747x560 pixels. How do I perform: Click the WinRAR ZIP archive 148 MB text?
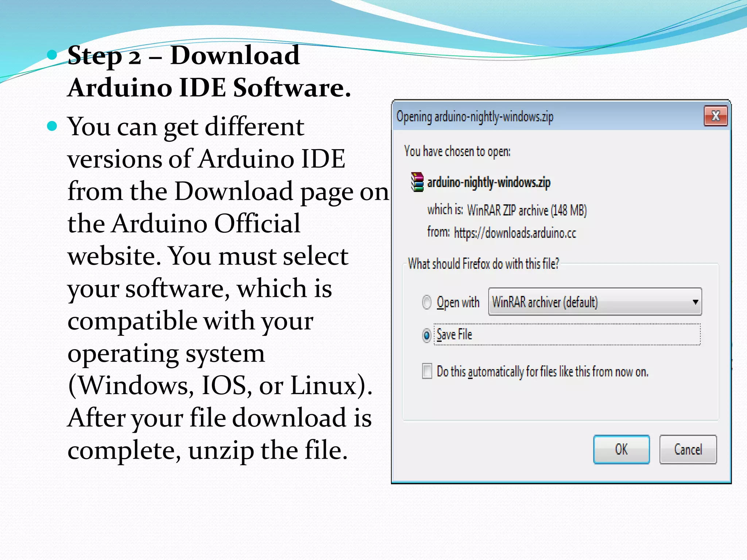(x=527, y=210)
